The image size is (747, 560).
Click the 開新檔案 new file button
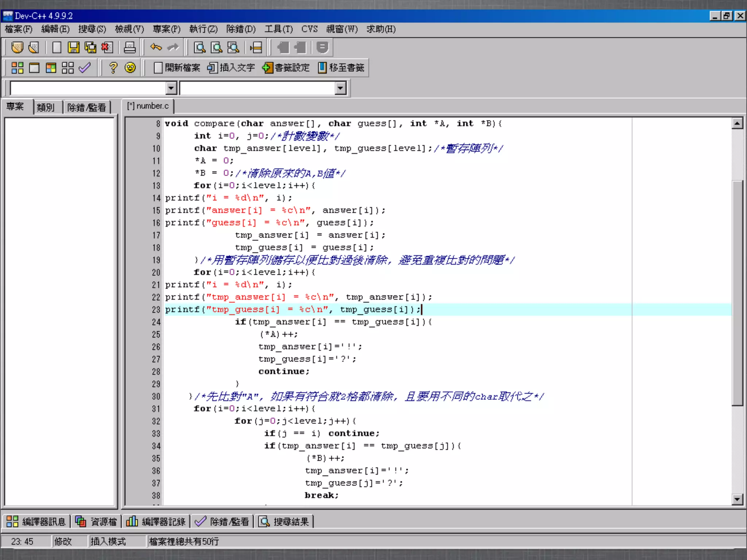point(177,68)
